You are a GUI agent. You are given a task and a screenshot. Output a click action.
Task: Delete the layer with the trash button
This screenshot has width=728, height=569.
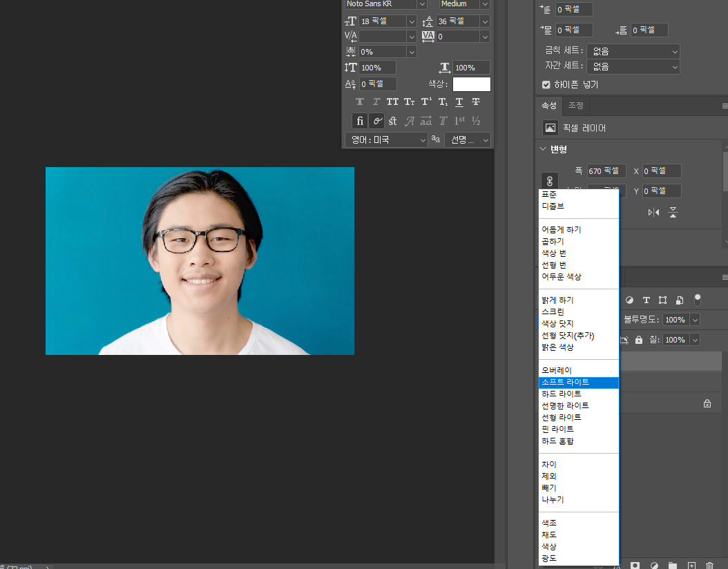pyautogui.click(x=711, y=565)
